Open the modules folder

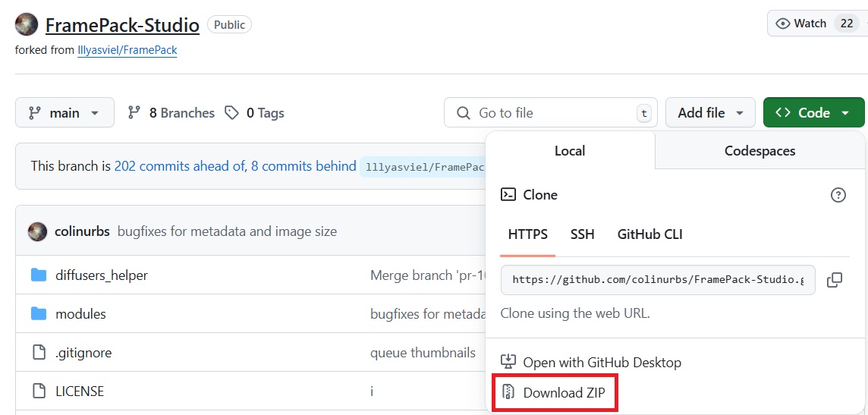pos(80,314)
